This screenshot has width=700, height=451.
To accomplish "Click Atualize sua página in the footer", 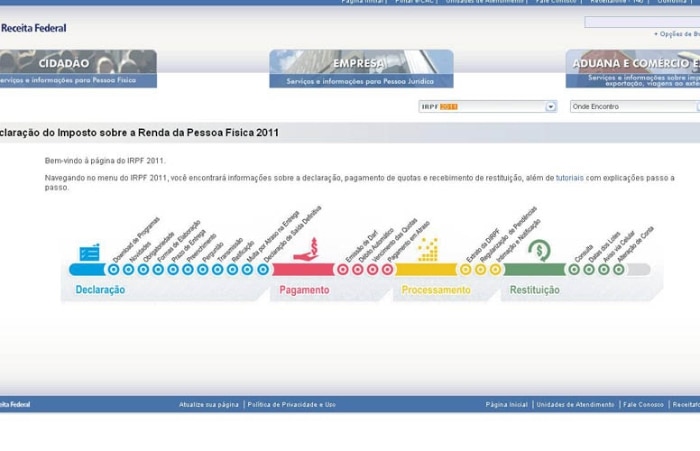I will pos(208,405).
